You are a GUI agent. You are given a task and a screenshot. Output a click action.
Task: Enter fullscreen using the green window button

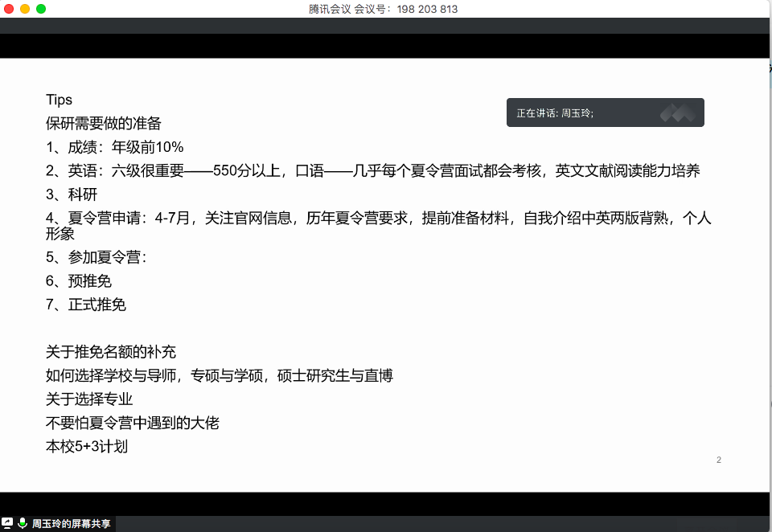41,9
